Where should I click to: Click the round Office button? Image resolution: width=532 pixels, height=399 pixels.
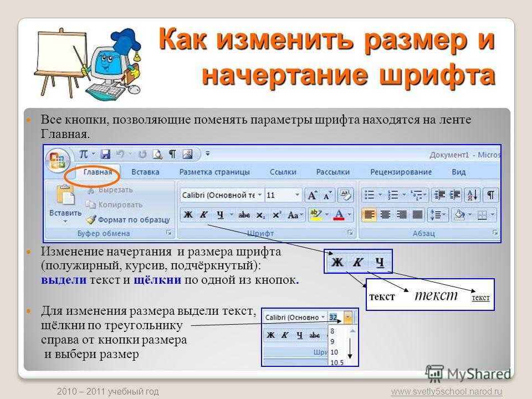point(58,161)
